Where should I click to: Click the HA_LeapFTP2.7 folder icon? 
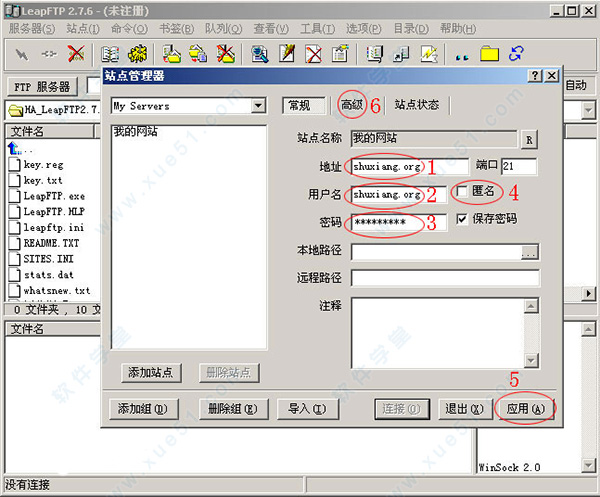tap(15, 110)
